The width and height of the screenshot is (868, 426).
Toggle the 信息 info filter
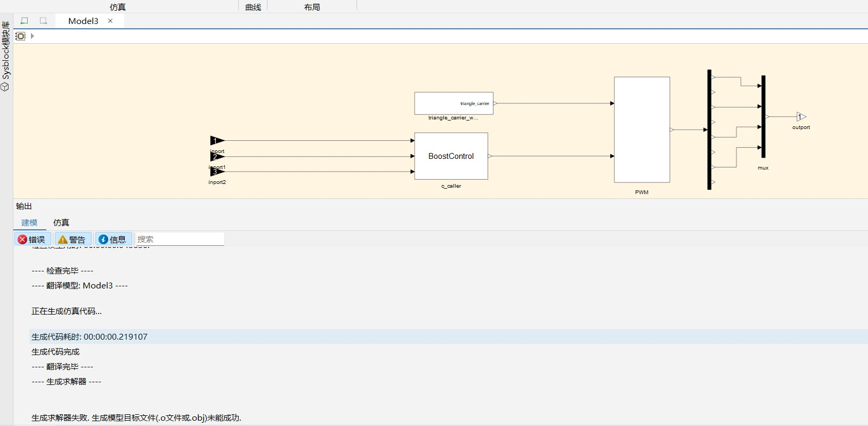point(113,239)
